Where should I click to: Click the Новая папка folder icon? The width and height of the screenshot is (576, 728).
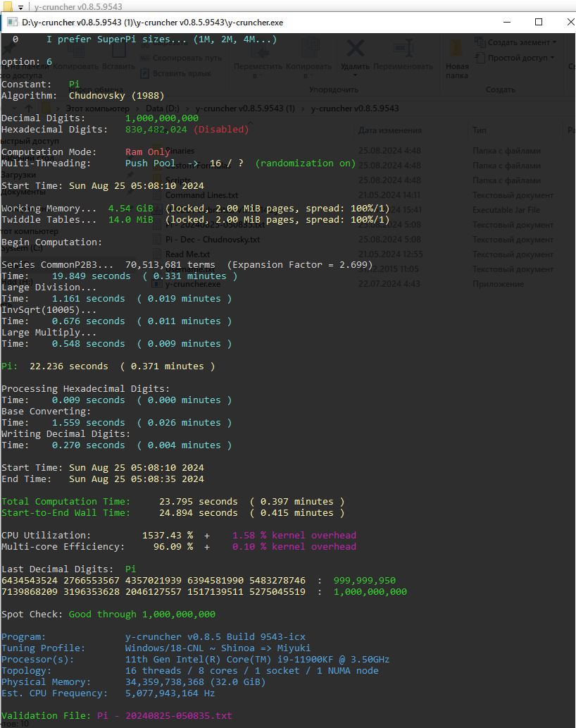point(457,49)
